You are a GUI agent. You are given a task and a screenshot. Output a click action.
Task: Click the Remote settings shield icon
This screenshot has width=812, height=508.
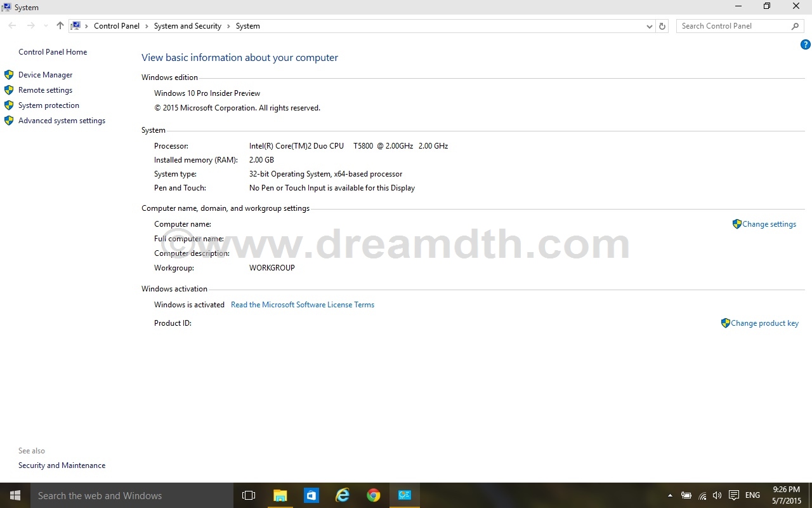(x=9, y=90)
